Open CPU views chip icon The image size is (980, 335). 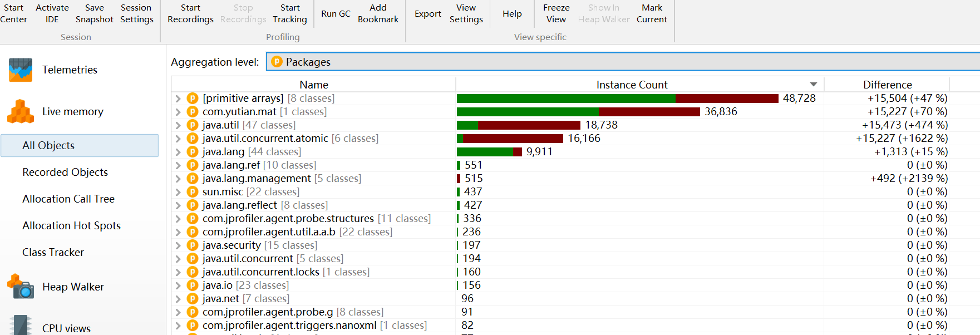21,326
